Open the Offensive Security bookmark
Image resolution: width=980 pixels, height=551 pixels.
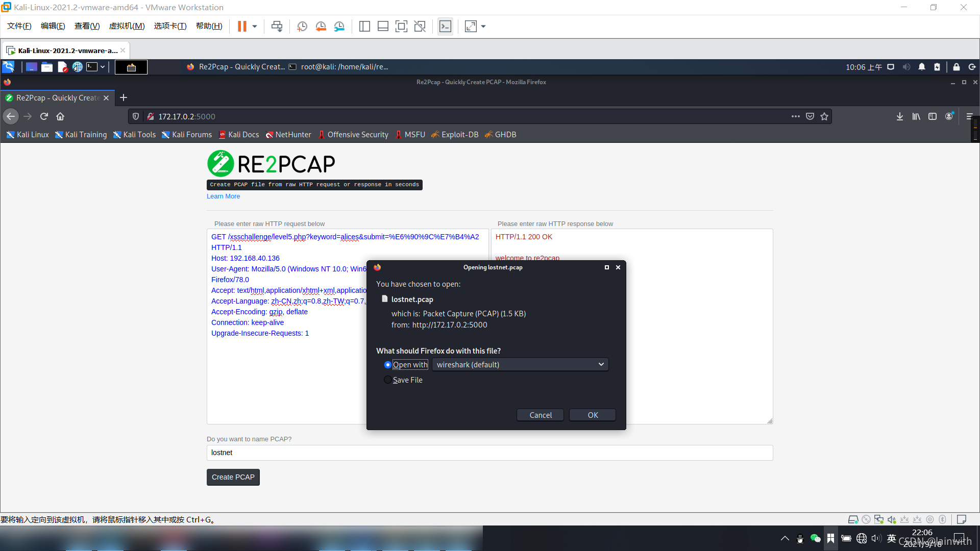point(353,135)
